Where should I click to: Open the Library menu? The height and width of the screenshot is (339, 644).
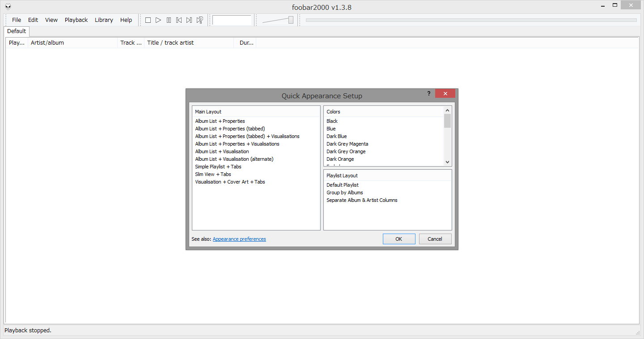click(104, 20)
